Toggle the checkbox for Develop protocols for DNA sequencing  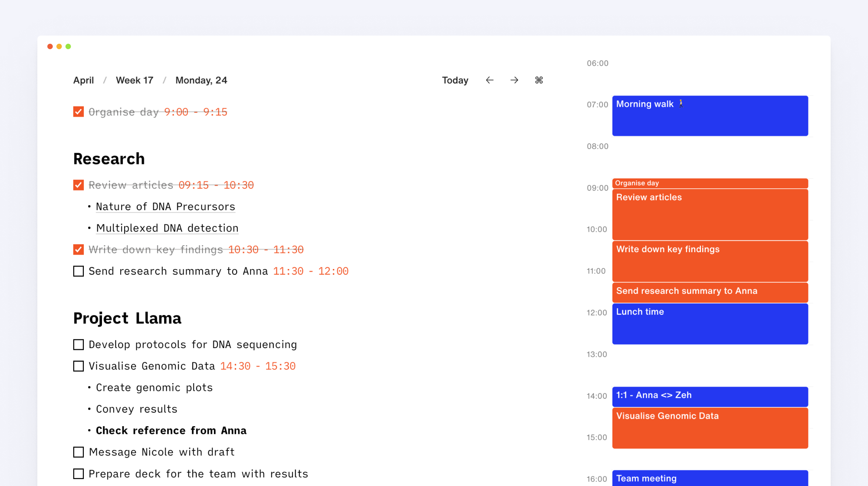click(x=79, y=344)
